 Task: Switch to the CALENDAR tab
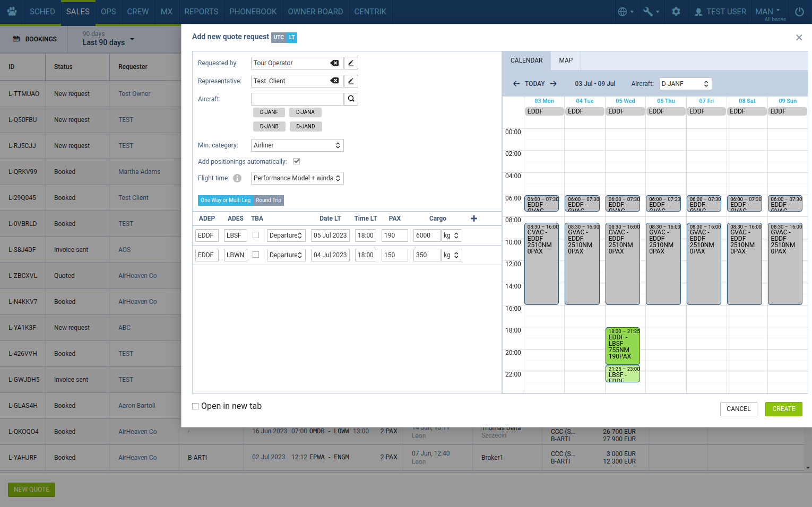[526, 60]
